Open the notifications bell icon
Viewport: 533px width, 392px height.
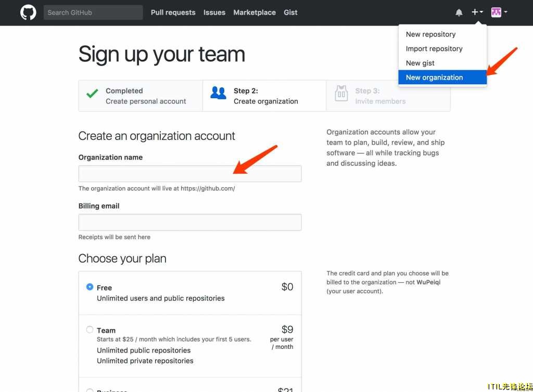[x=459, y=12]
